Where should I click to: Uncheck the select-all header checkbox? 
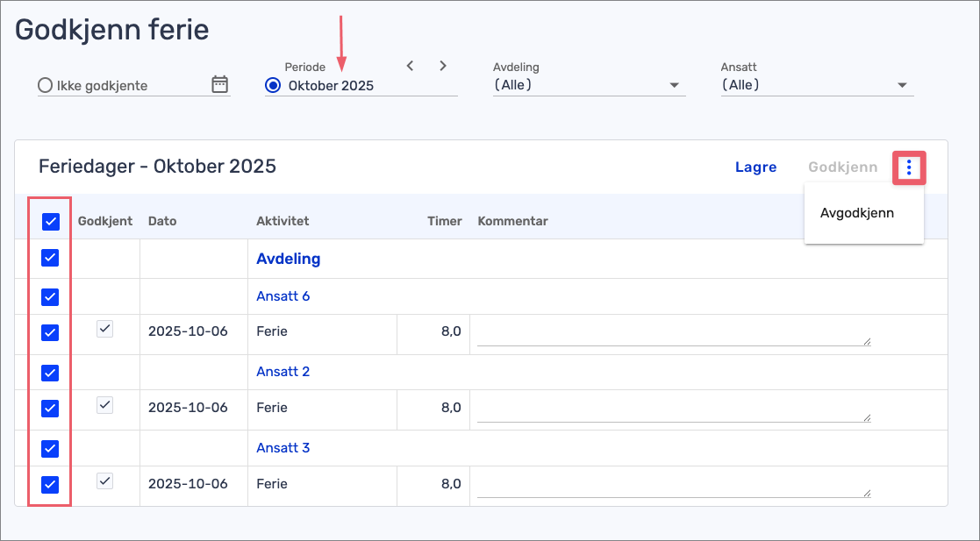pyautogui.click(x=50, y=222)
